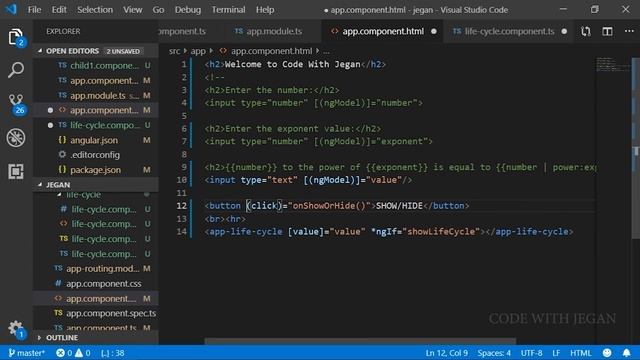Click the EXPLORER panel title
The height and width of the screenshot is (360, 640).
(63, 31)
